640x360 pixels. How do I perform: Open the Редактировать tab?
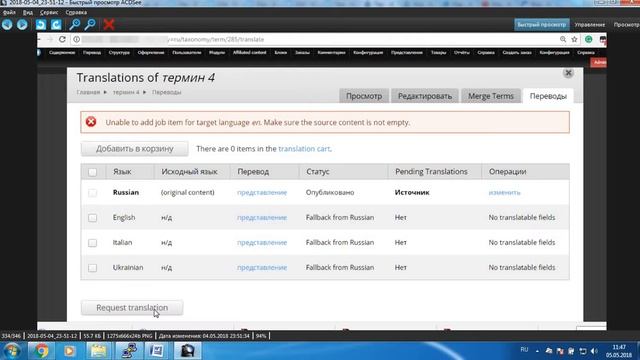click(425, 96)
